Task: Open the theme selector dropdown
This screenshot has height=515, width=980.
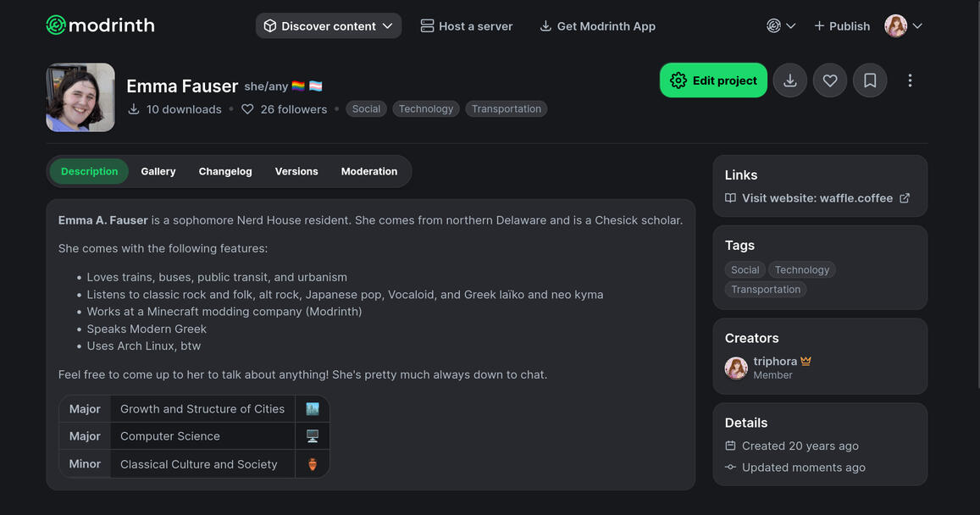Action: (781, 25)
